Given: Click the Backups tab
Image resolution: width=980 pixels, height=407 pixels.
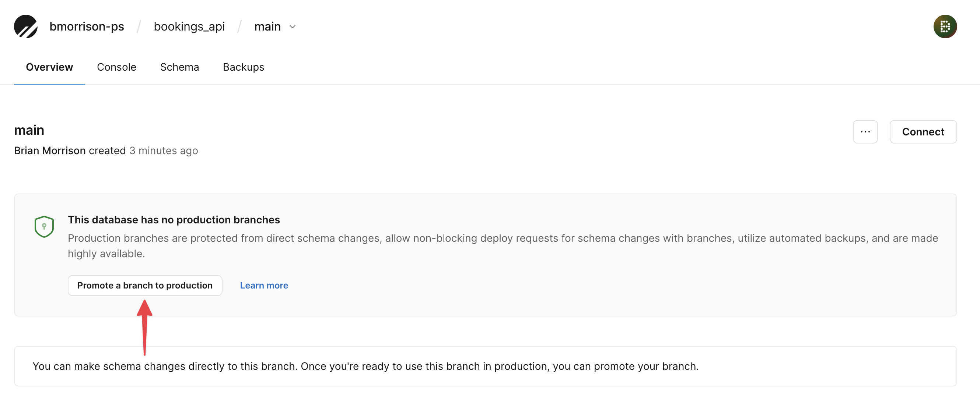Looking at the screenshot, I should [x=244, y=67].
